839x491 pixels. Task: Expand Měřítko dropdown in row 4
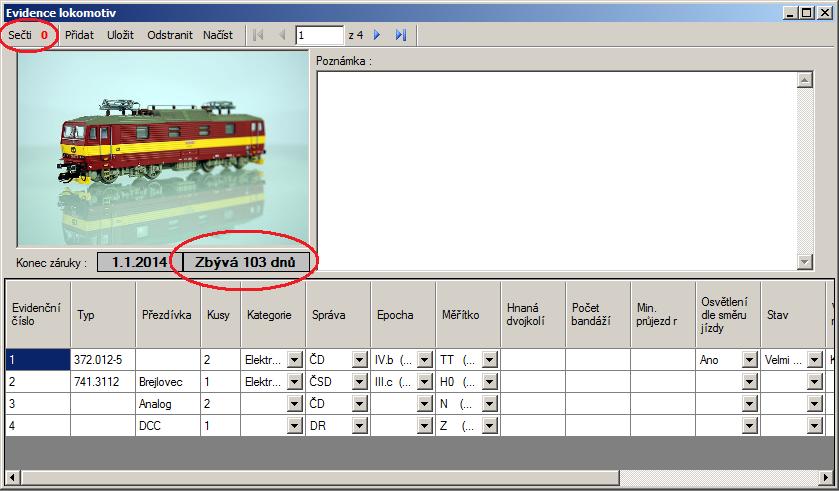pyautogui.click(x=489, y=425)
